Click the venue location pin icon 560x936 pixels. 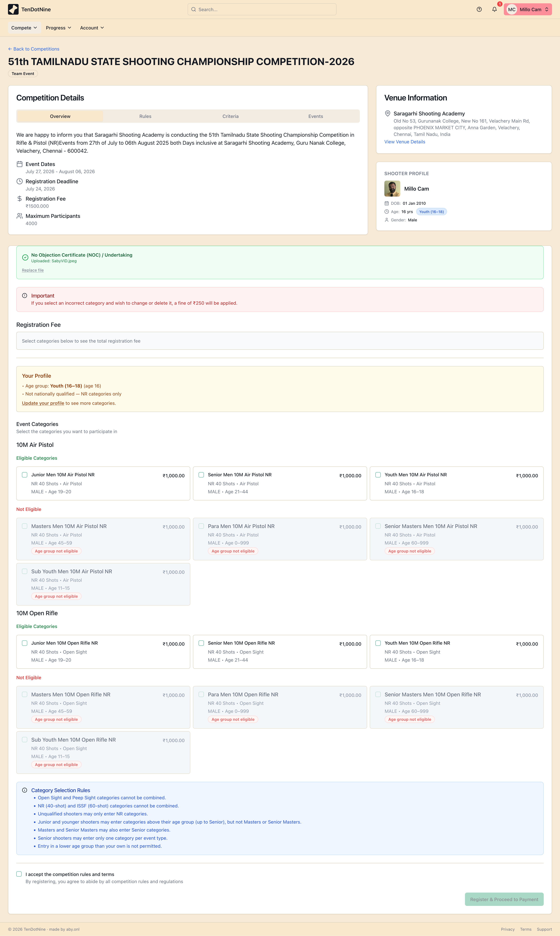[387, 113]
